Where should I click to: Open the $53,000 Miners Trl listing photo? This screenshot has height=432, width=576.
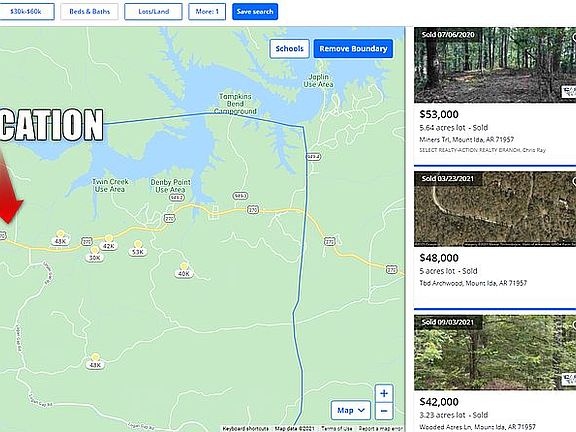tap(495, 65)
